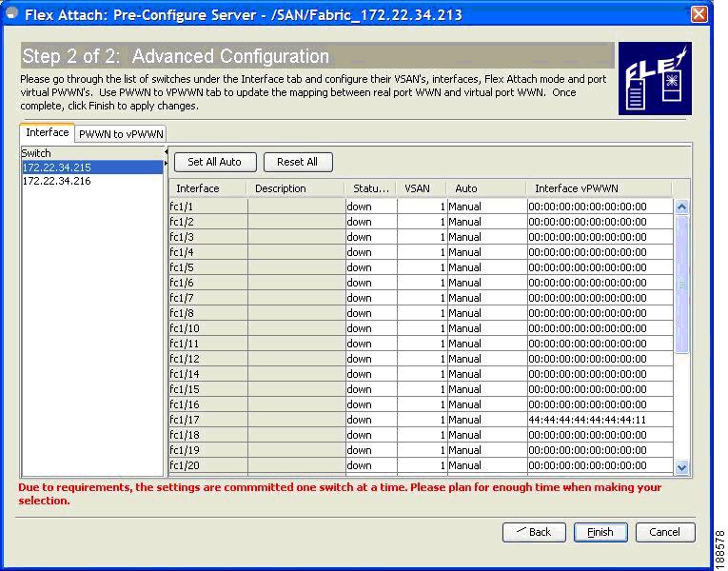The image size is (728, 571).
Task: Click the Status column header
Action: [370, 188]
